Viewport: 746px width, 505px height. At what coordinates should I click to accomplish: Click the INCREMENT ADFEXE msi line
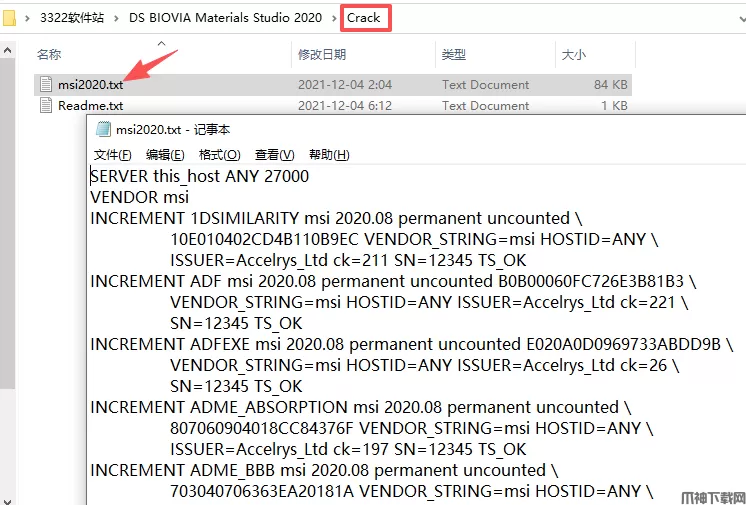pos(412,344)
